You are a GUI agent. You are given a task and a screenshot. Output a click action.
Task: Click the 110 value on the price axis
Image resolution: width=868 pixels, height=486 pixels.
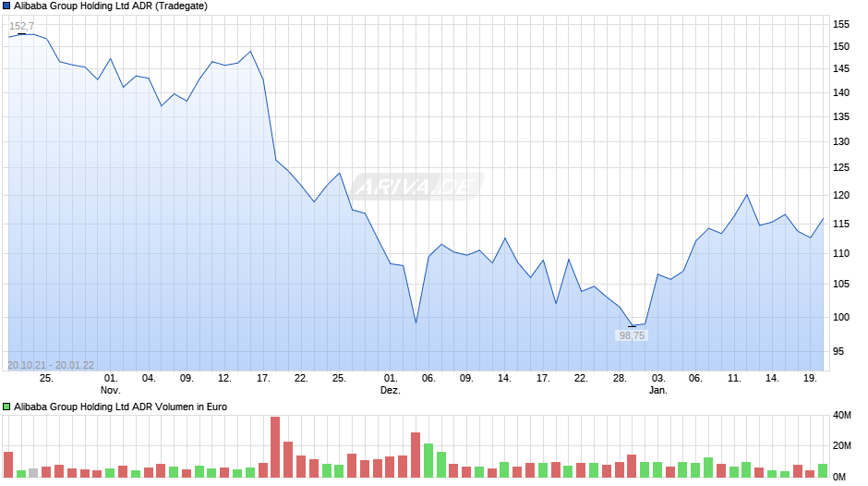(841, 254)
